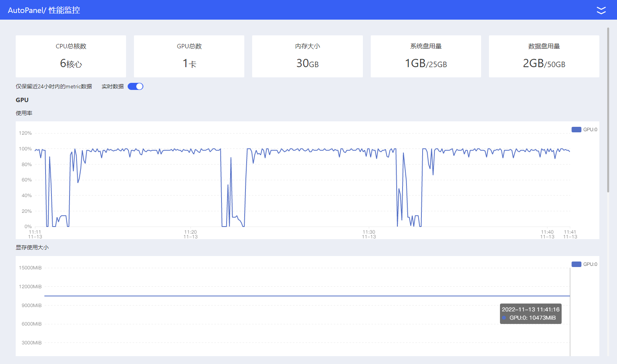Click the 使用率 chart label

click(x=24, y=113)
